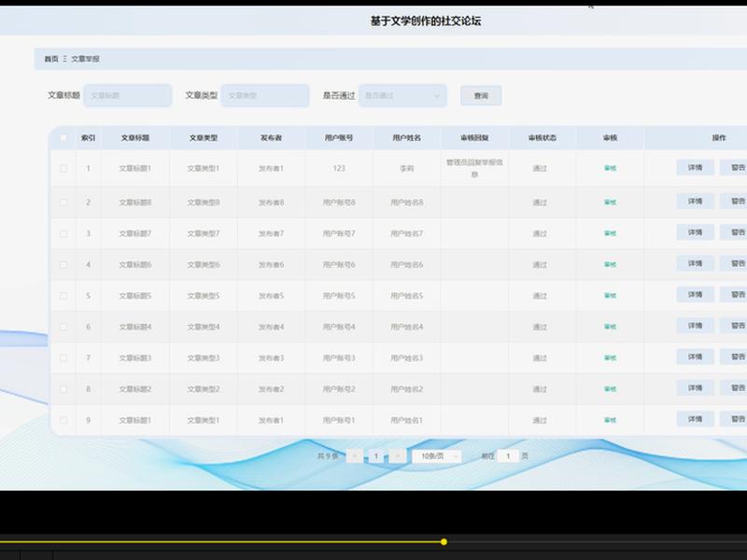
Task: Select the checkbox for row 文章标题8
Action: (63, 203)
